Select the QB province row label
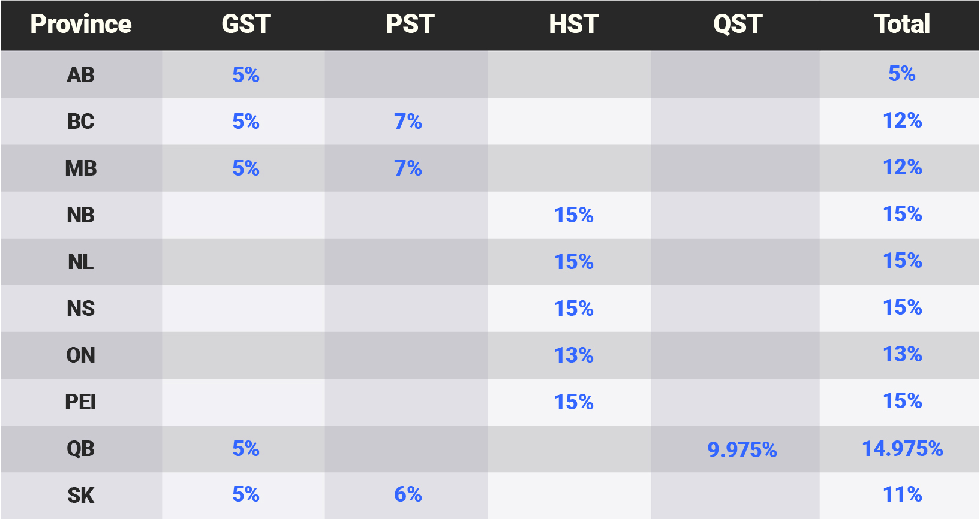The width and height of the screenshot is (980, 519). [x=81, y=449]
